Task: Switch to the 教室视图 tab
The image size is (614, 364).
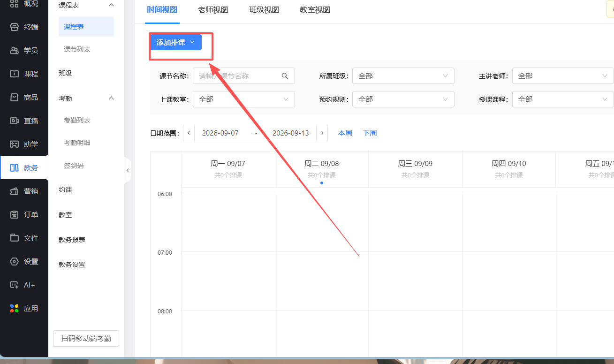Action: (x=315, y=10)
